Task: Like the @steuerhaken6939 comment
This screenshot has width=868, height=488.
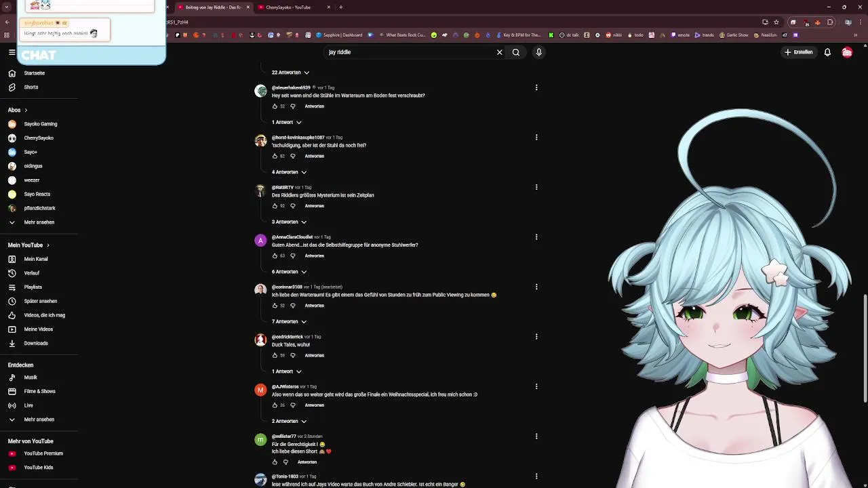Action: 275,106
